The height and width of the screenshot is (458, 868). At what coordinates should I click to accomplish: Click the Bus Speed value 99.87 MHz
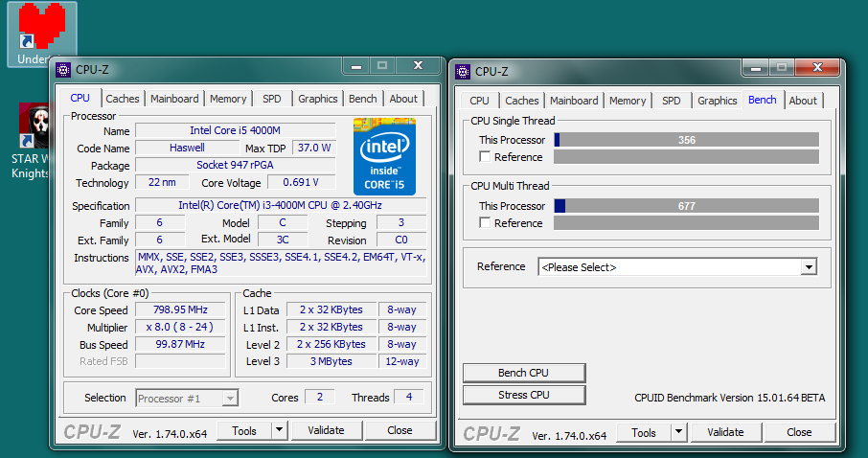pyautogui.click(x=180, y=344)
